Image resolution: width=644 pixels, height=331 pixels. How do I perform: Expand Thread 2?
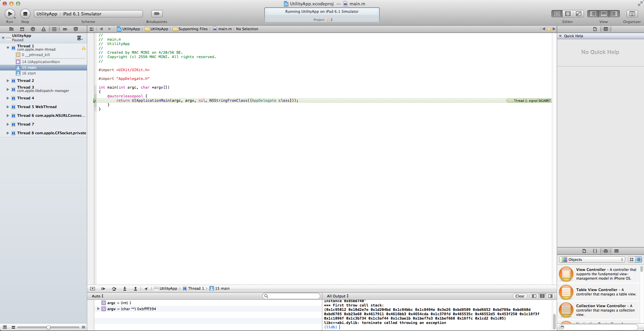tap(8, 81)
